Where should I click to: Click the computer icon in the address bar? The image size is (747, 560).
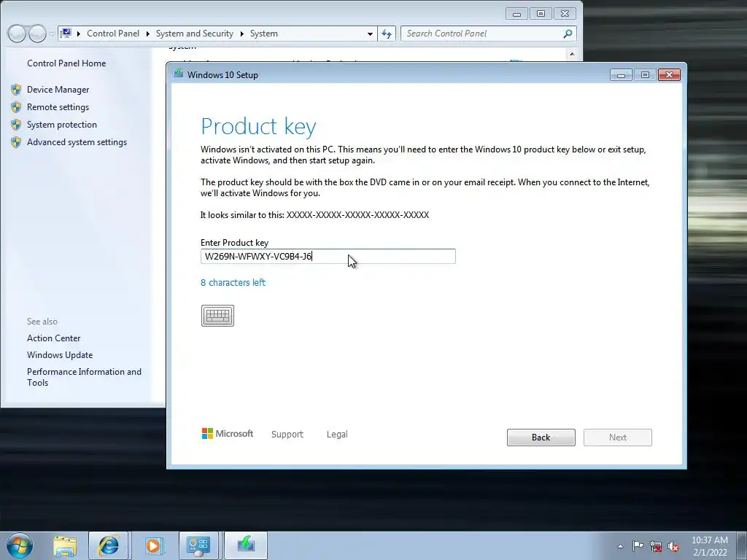(x=66, y=34)
